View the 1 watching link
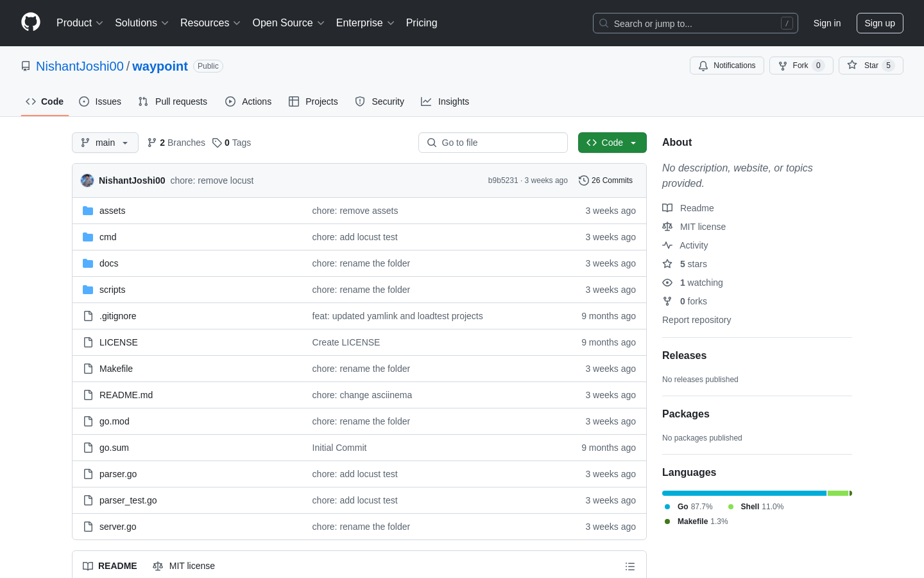This screenshot has width=924, height=578. tap(692, 283)
